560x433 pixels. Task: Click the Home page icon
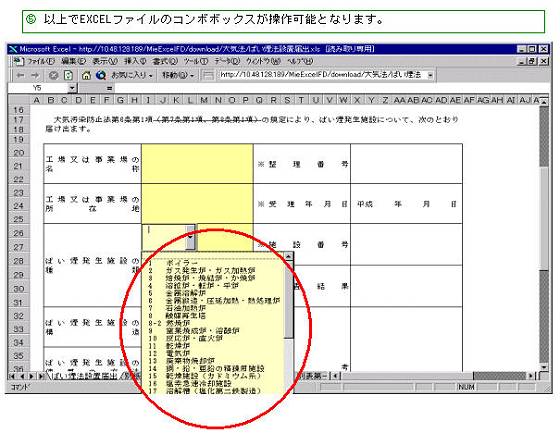tap(86, 75)
